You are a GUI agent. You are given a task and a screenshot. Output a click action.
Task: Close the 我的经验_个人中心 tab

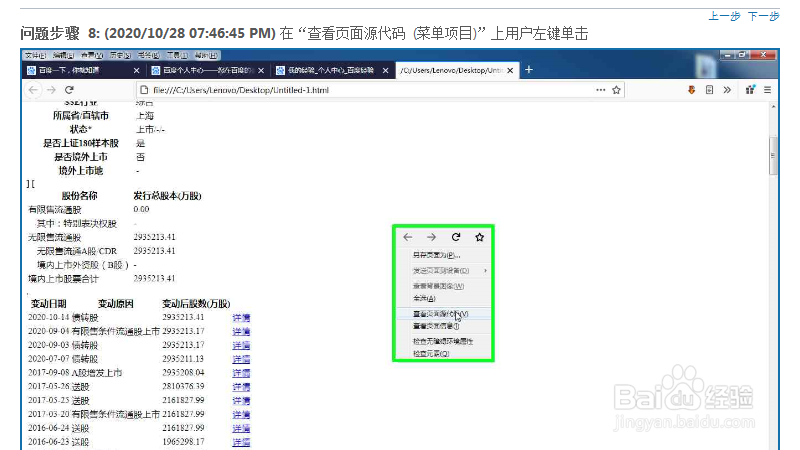[386, 70]
